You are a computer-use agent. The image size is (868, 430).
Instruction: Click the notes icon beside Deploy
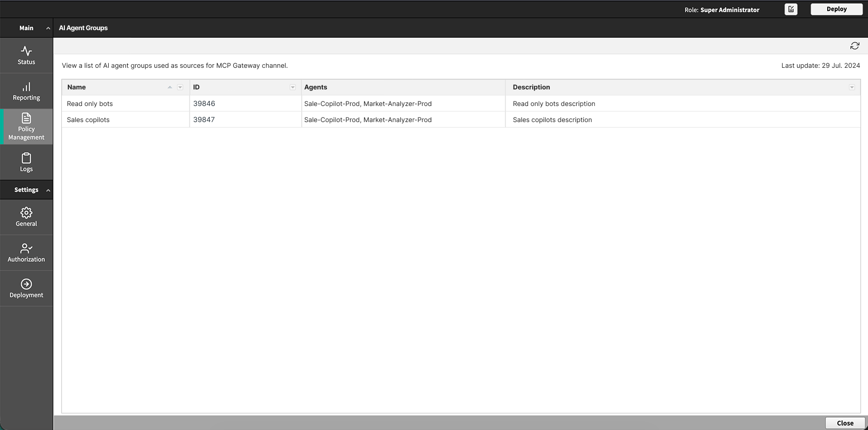pyautogui.click(x=791, y=9)
